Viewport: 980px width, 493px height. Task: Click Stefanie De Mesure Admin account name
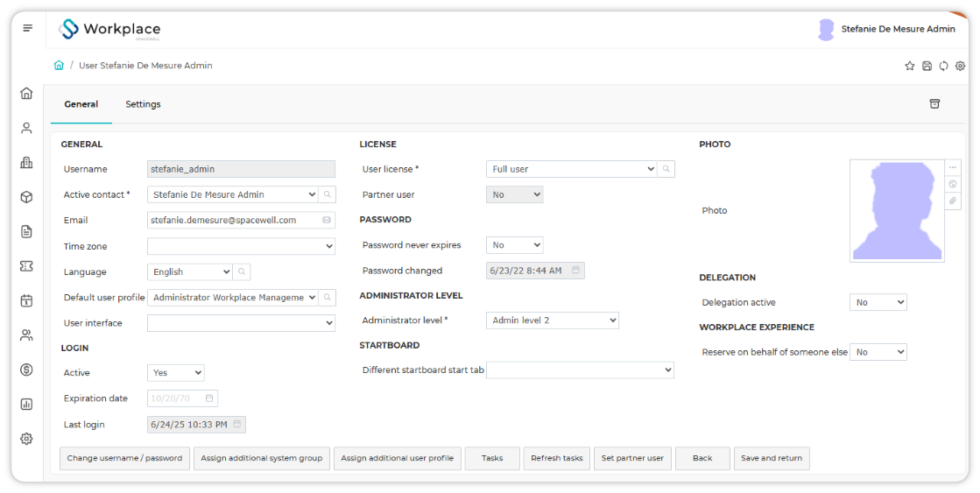pyautogui.click(x=899, y=29)
